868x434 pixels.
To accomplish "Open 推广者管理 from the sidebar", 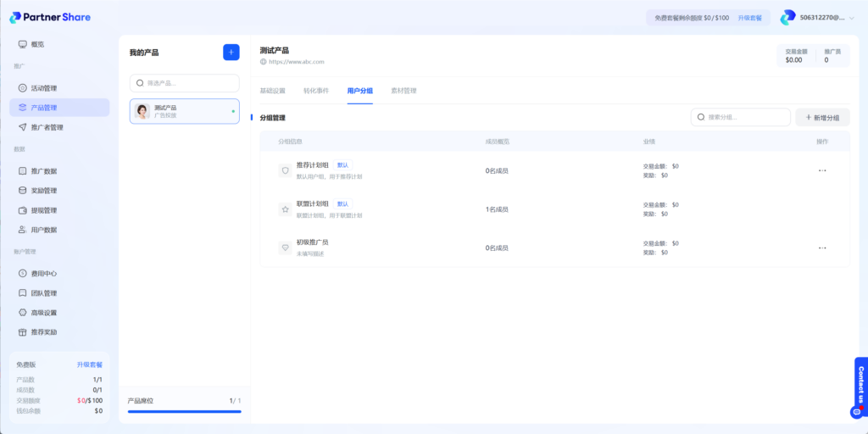I will tap(47, 127).
